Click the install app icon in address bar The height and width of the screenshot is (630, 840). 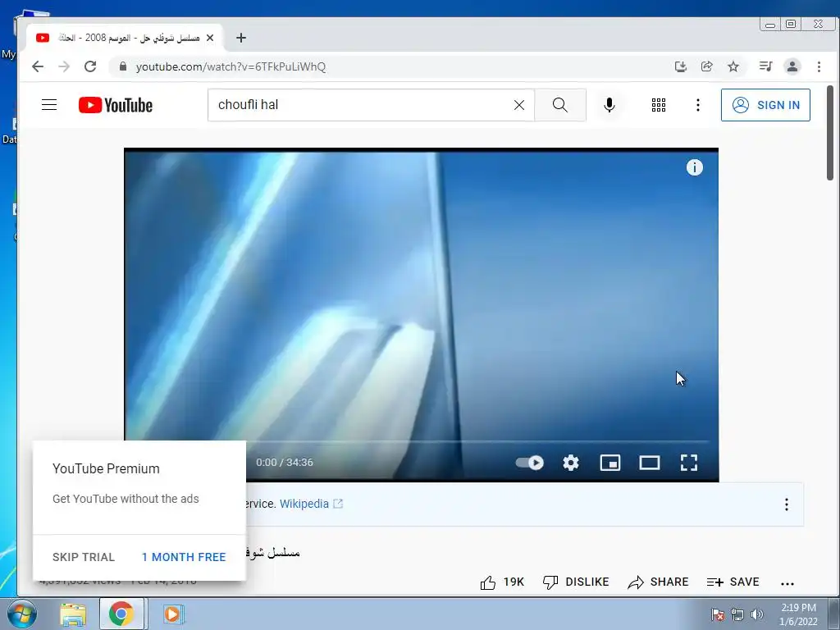[680, 66]
